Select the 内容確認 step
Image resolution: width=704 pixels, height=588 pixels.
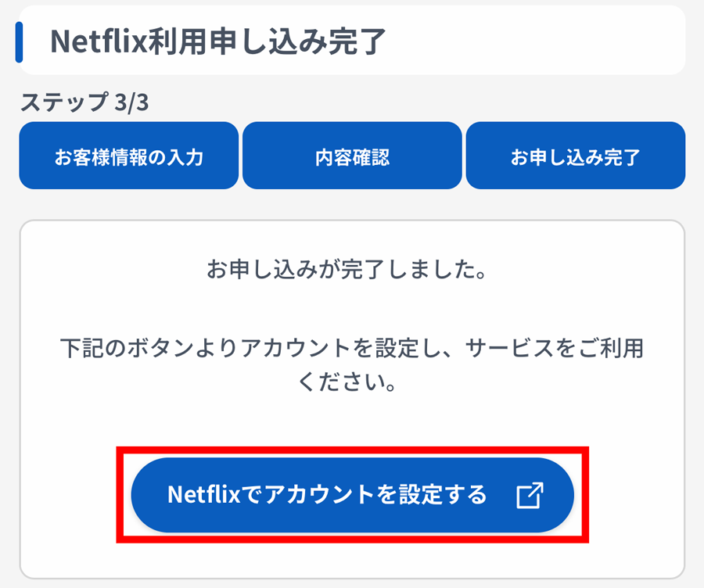pyautogui.click(x=353, y=156)
